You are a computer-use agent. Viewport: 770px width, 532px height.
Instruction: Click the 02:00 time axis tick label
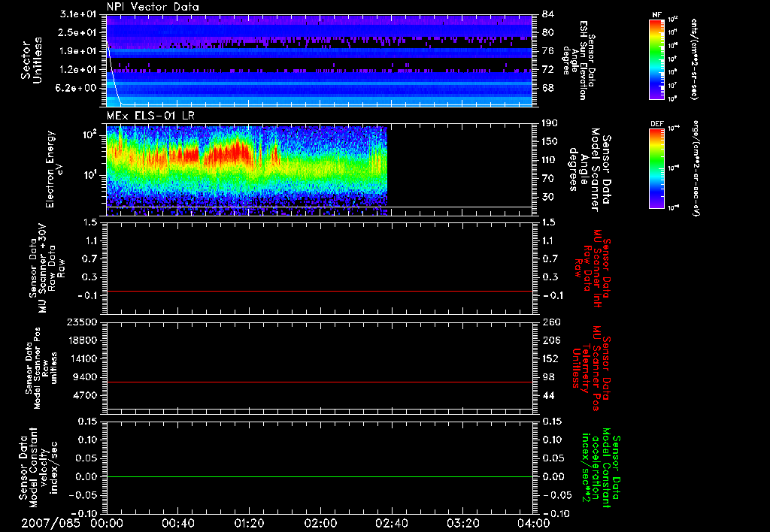click(x=320, y=523)
